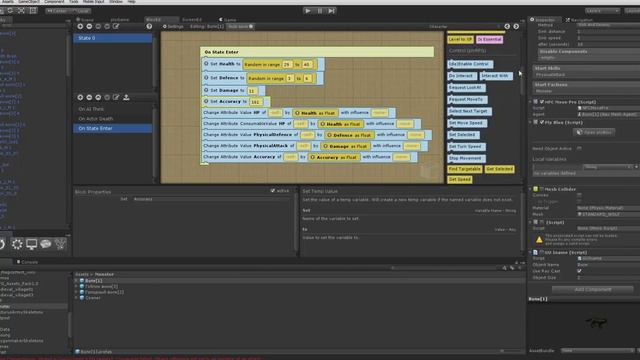
Task: Toggle the Use Ray Cast checkbox
Action: (579, 271)
